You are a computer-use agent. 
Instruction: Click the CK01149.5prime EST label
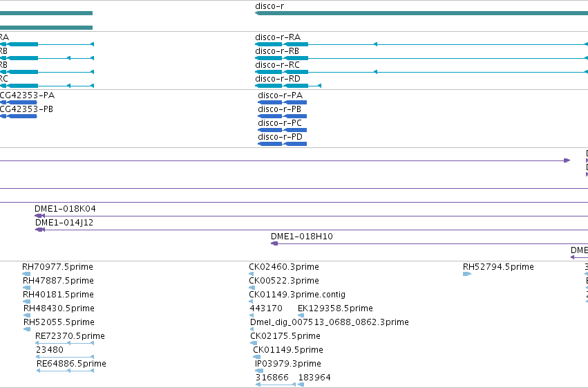tap(288, 350)
